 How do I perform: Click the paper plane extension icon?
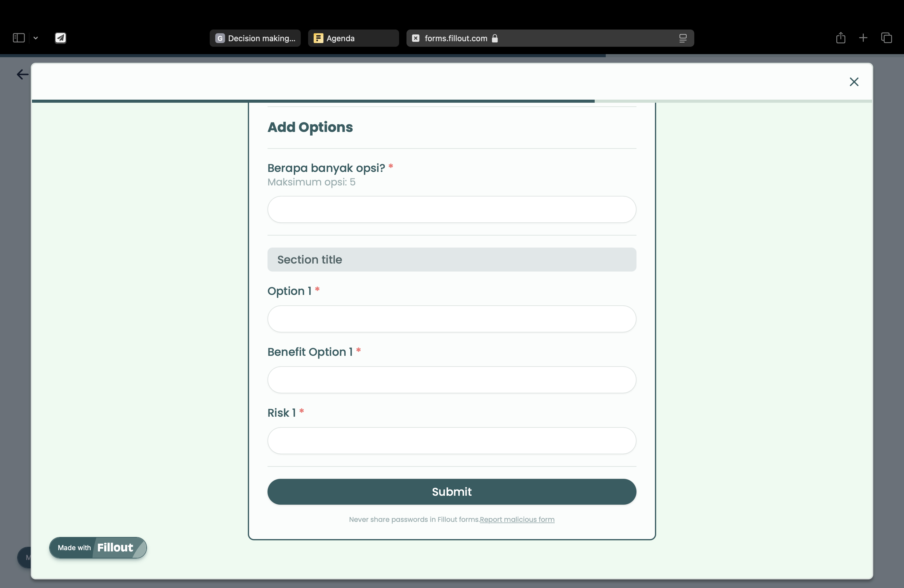point(60,38)
